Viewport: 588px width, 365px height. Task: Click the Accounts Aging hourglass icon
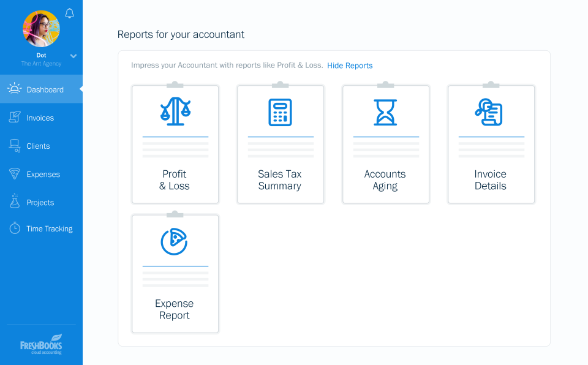pyautogui.click(x=385, y=112)
